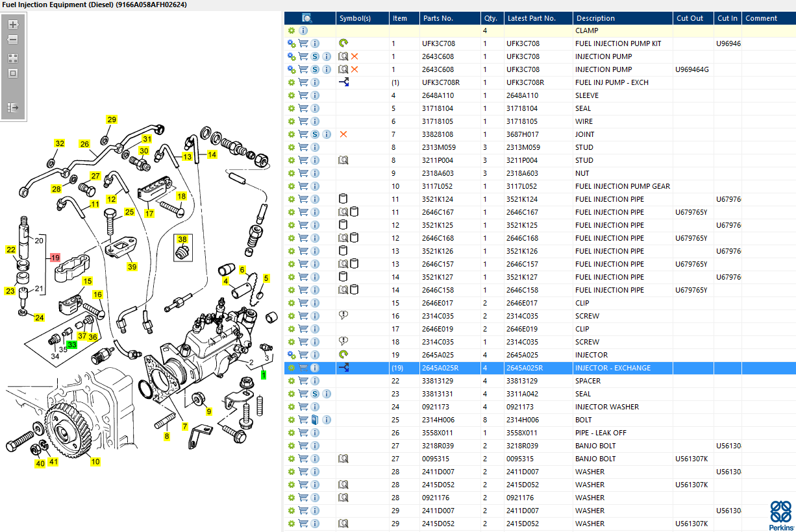796x532 pixels.
Task: Zoom out of the parts diagram
Action: coord(12,40)
